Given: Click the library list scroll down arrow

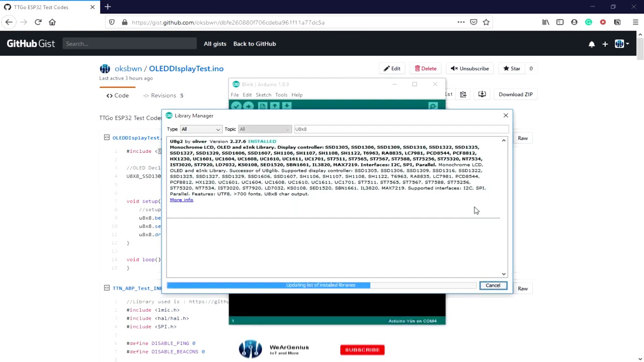Looking at the screenshot, I should pyautogui.click(x=504, y=274).
